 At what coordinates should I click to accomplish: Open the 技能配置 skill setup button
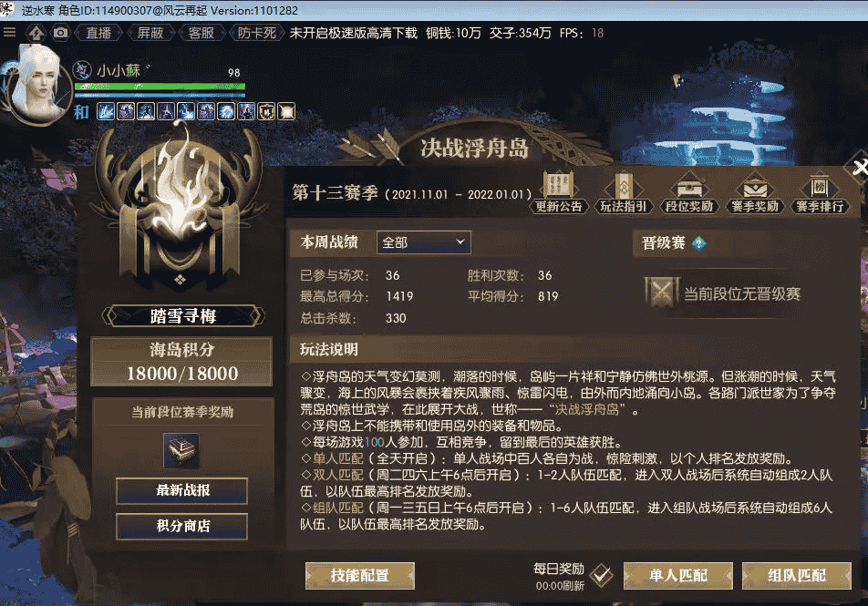click(360, 576)
